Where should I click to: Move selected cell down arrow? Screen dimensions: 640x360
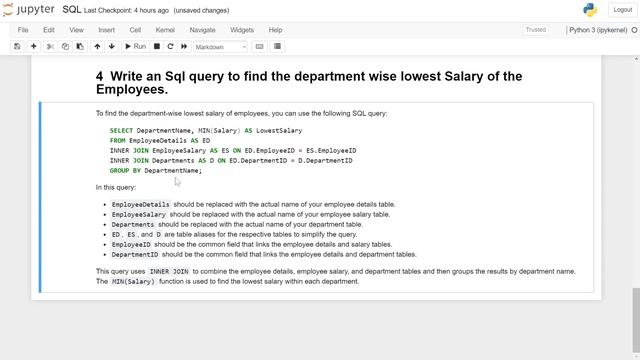coord(111,47)
